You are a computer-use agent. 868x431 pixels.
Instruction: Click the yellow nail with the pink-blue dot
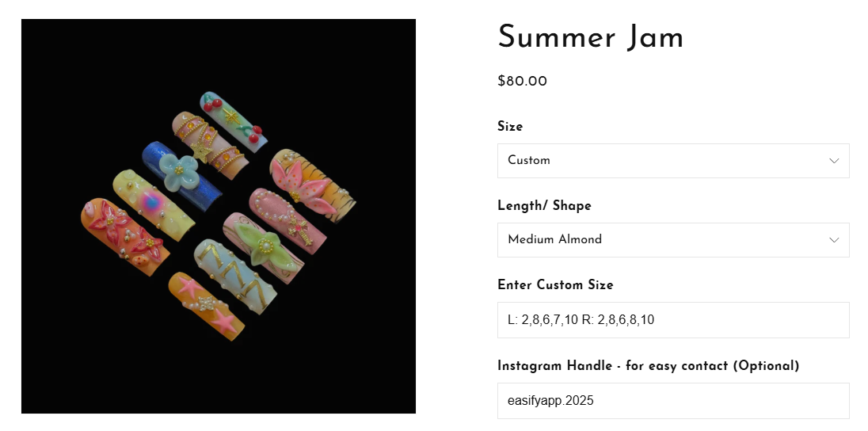(153, 203)
